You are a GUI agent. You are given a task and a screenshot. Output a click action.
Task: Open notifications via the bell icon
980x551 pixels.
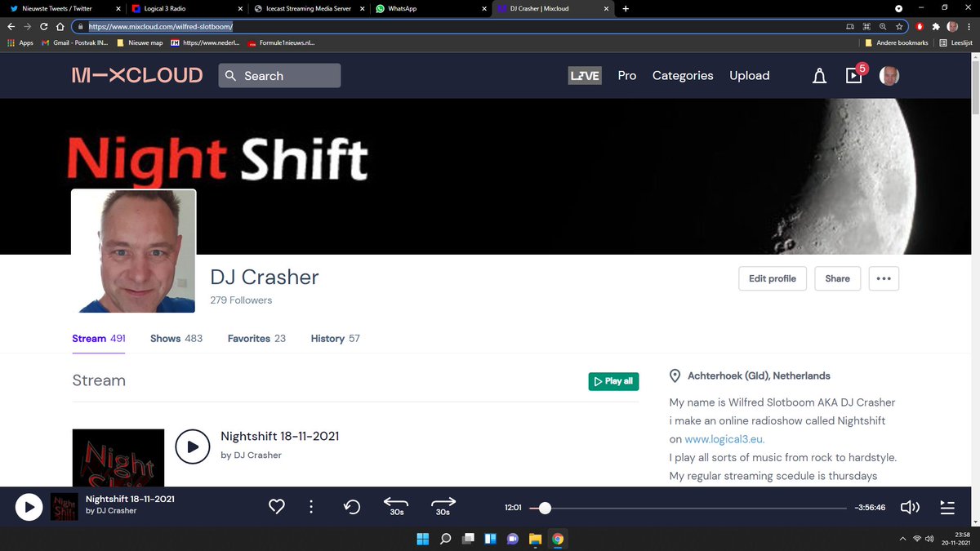tap(819, 75)
